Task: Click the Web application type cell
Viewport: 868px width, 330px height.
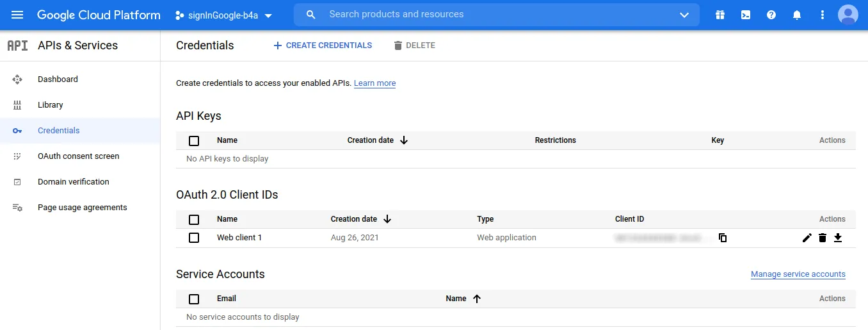Action: pos(506,238)
